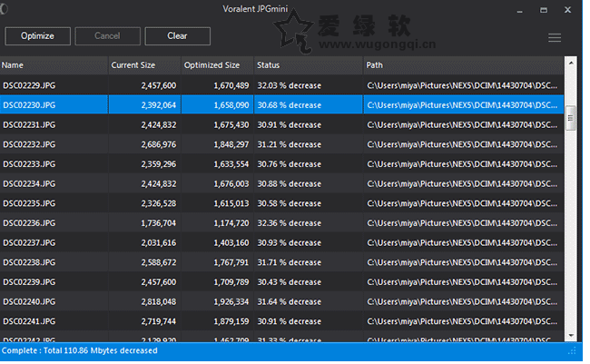Clear the file list with the Clear button
Viewport: 590px width, 364px height.
[x=178, y=36]
